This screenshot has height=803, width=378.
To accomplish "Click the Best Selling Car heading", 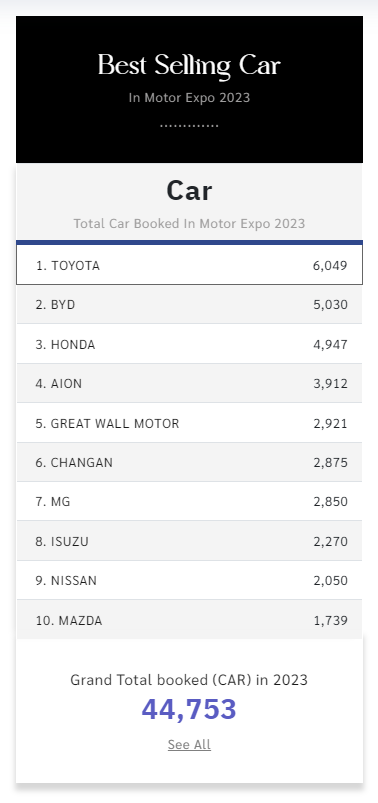I will pyautogui.click(x=189, y=66).
